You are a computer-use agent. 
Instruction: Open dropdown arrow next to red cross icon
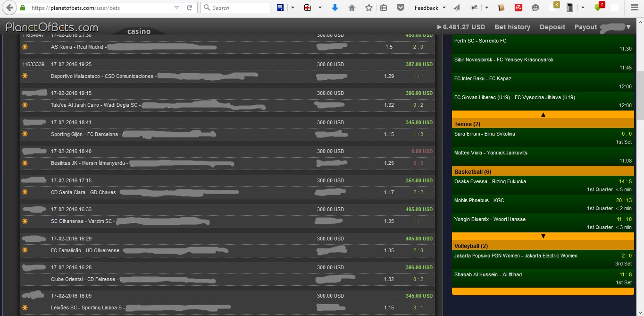[320, 8]
